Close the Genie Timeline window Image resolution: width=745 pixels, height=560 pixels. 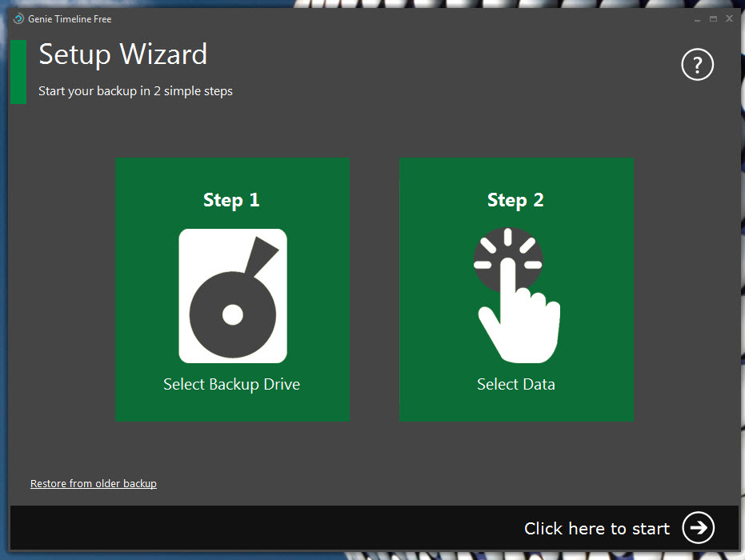coord(729,18)
